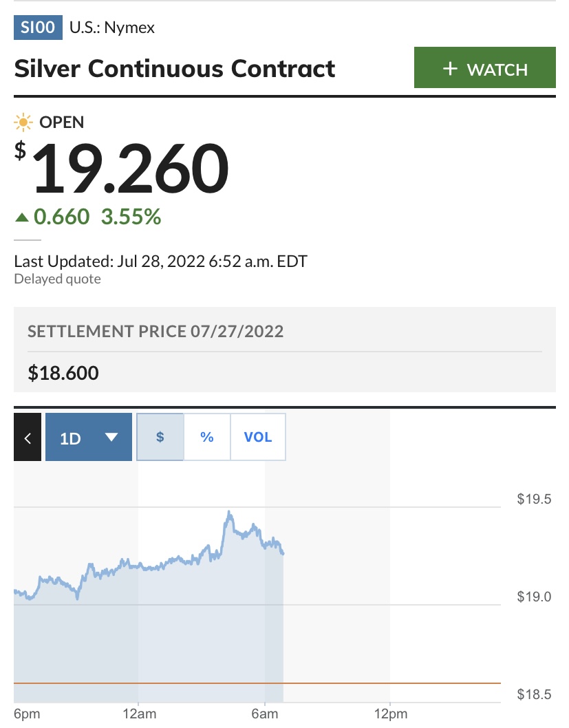Click the green up-arrow change indicator
The width and height of the screenshot is (569, 728).
coord(22,217)
